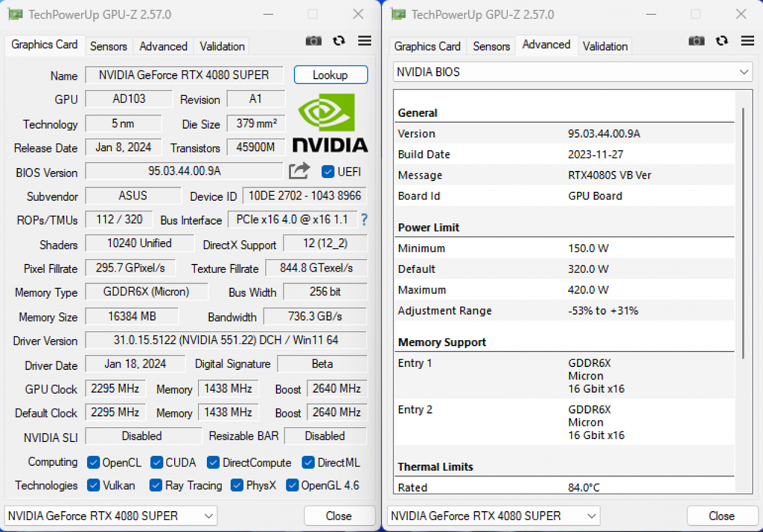Toggle the Ray Tracing checkbox
763x532 pixels.
[x=156, y=485]
